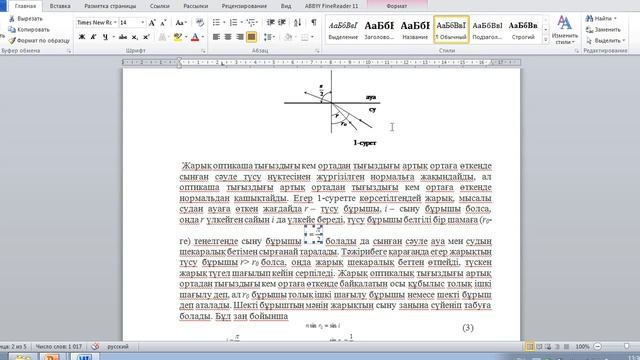Apply the Заголово... heading style
The width and height of the screenshot is (640, 360).
tap(379, 30)
